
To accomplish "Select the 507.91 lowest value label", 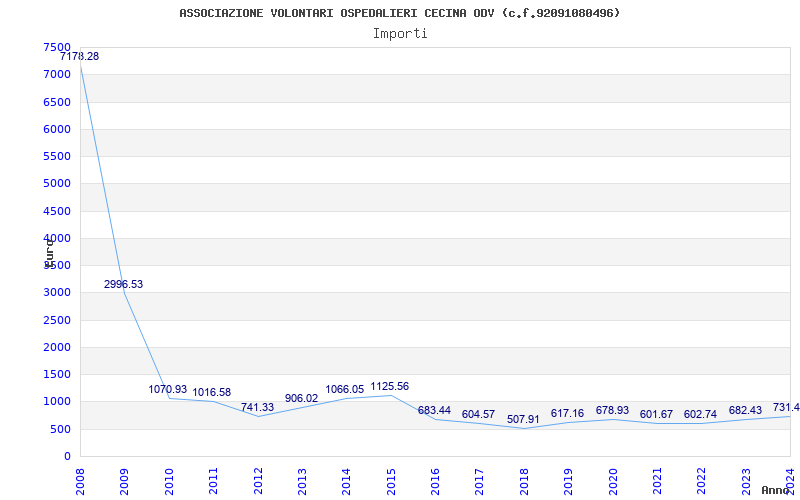I will 523,420.
